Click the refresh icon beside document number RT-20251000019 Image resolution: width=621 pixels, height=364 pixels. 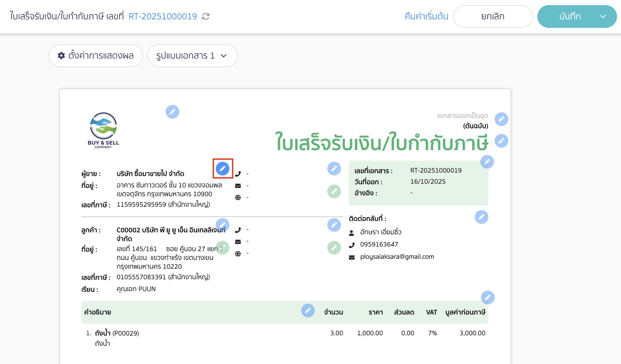point(205,16)
